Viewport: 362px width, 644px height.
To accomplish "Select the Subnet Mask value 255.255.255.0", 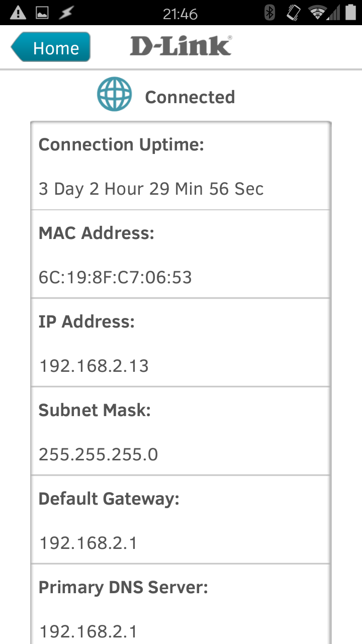I will coord(99,454).
